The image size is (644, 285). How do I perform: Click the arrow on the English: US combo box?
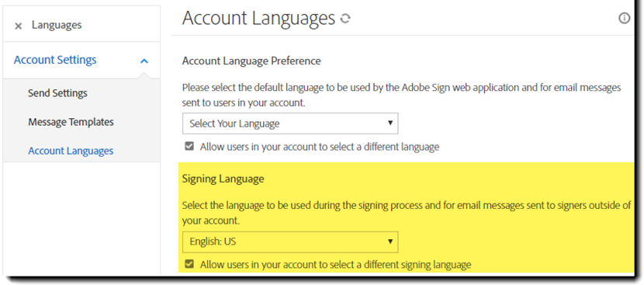(x=390, y=242)
